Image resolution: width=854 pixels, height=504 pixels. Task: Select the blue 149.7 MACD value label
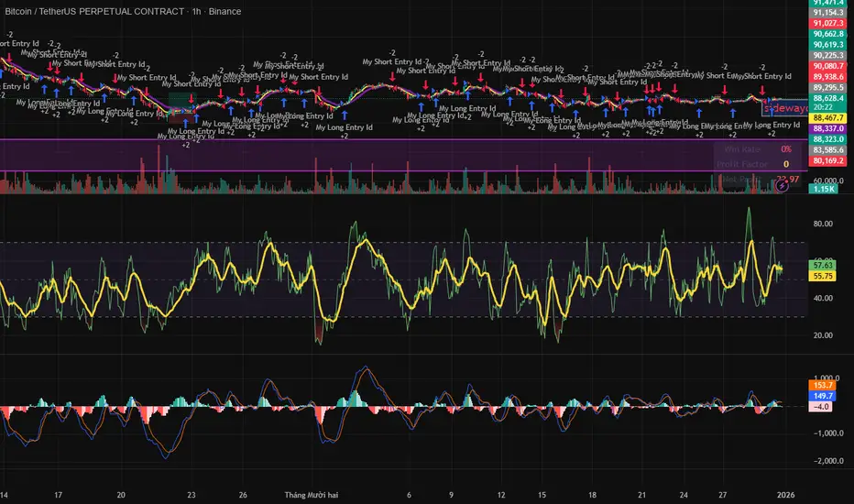click(822, 396)
